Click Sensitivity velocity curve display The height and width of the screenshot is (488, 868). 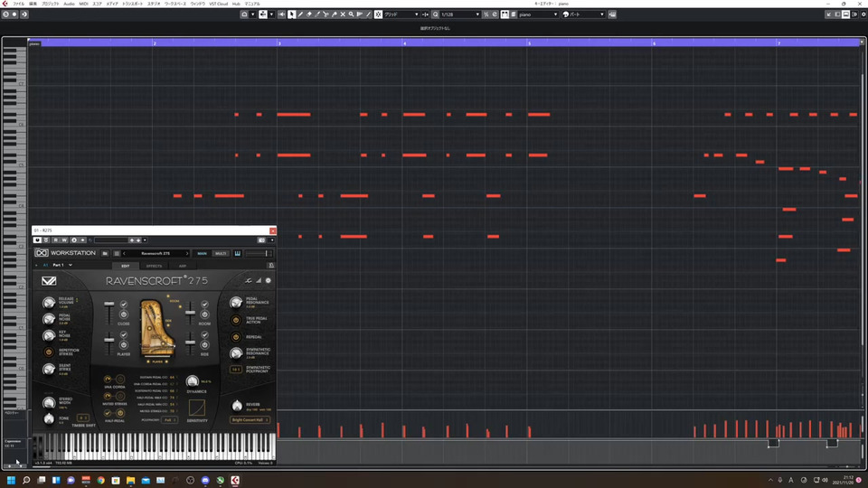point(196,408)
